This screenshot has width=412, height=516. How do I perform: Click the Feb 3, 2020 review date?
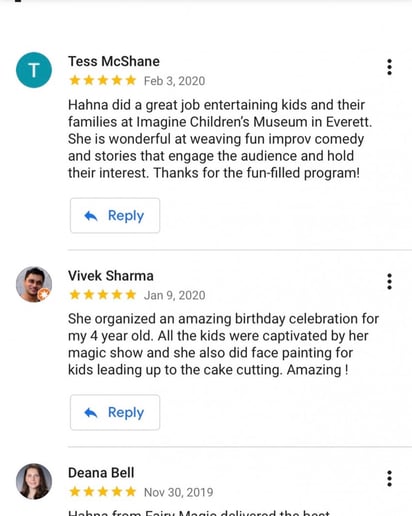pos(174,81)
